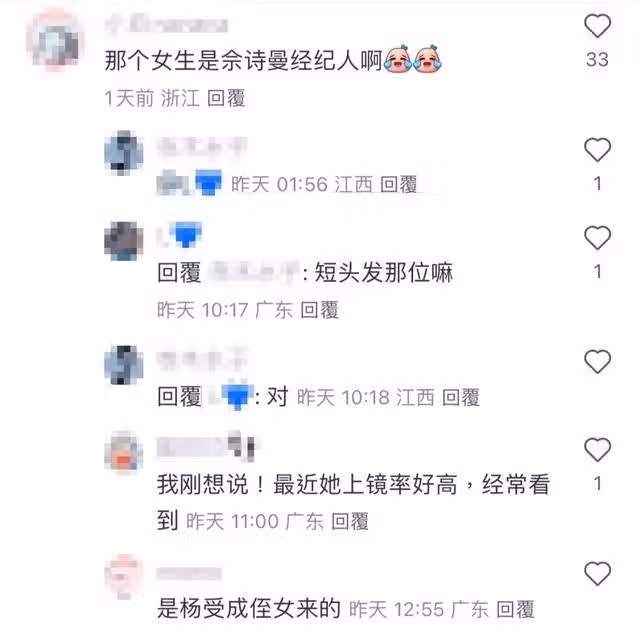Open the top commenter's profile avatar
This screenshot has width=640, height=638.
click(55, 42)
